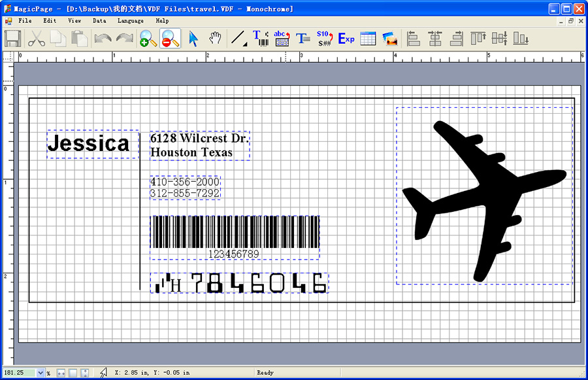
Task: Click the align bottom toolbar button
Action: tap(521, 39)
